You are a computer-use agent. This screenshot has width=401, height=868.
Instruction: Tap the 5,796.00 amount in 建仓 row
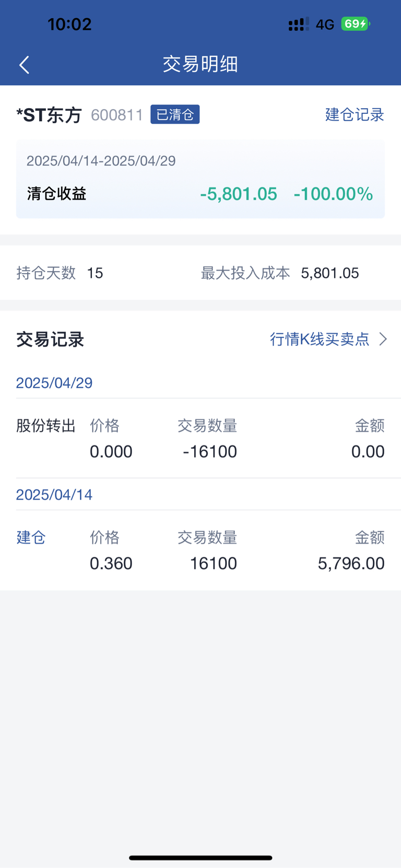pos(351,563)
